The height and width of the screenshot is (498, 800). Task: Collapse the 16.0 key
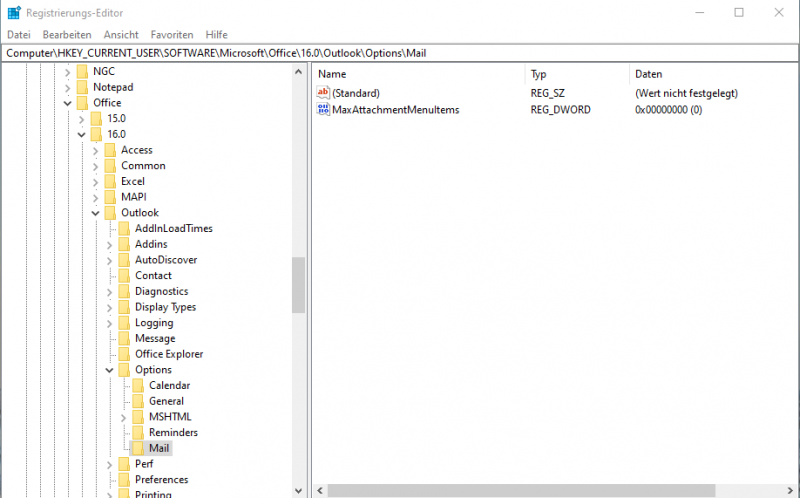pos(82,135)
